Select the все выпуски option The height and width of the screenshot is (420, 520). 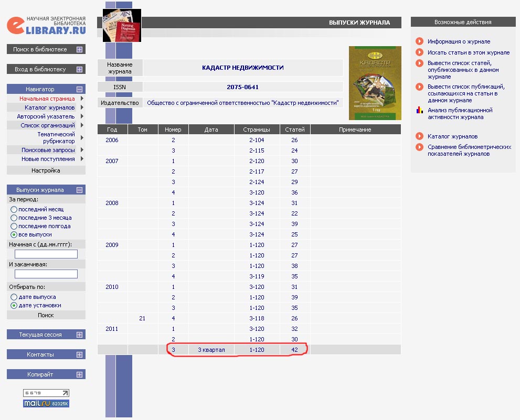coord(14,234)
